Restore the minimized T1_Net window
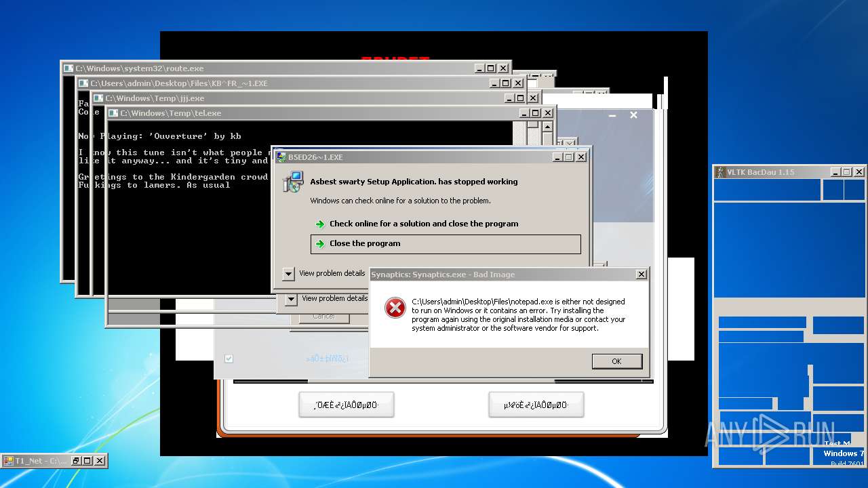This screenshot has height=488, width=868. 76,461
